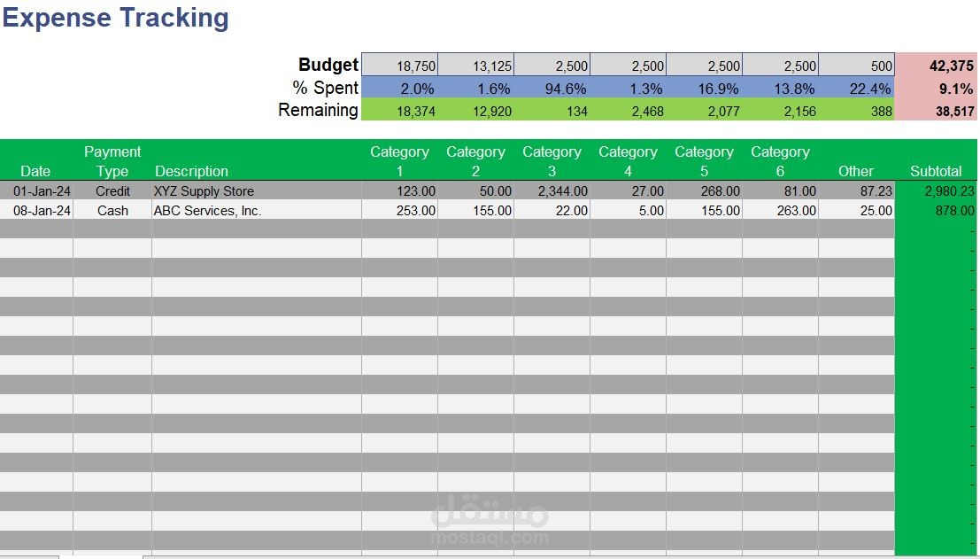The height and width of the screenshot is (559, 980).
Task: Click the 08-Jan-24 date cell
Action: click(36, 210)
